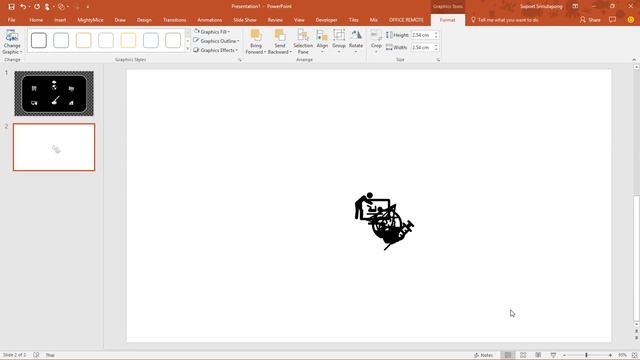The image size is (640, 360).
Task: Increase Height with the stepper up arrow
Action: 436,33
